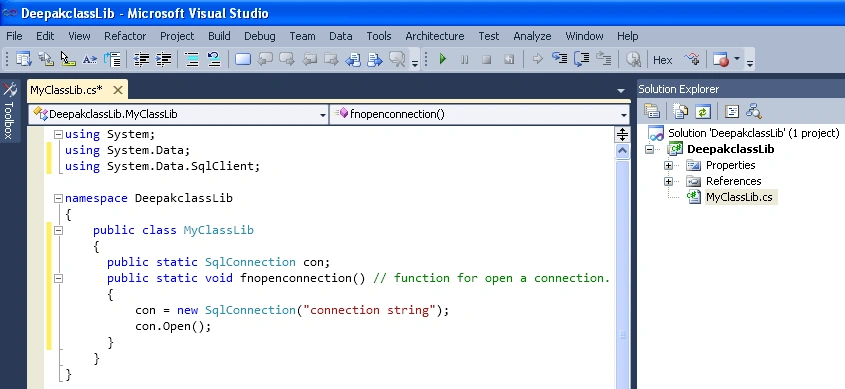
Task: Click the editor scroll up arrow
Action: point(622,151)
